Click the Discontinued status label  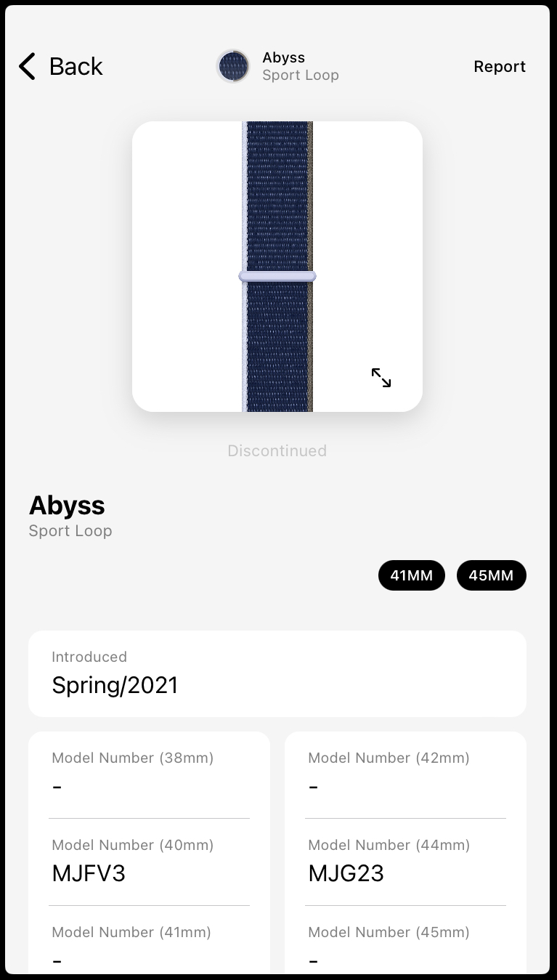pos(277,450)
